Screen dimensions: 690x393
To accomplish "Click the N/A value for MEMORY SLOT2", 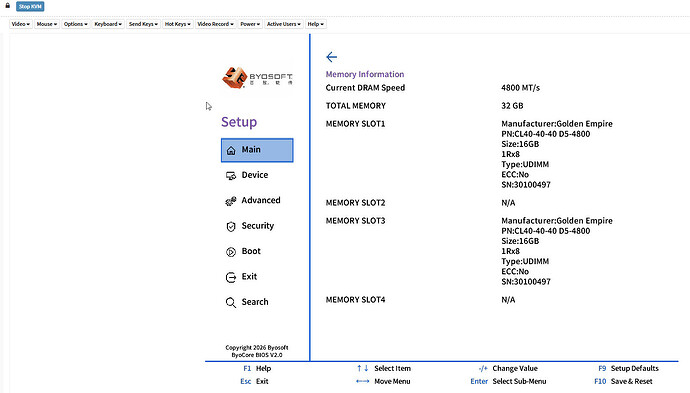I will (508, 202).
